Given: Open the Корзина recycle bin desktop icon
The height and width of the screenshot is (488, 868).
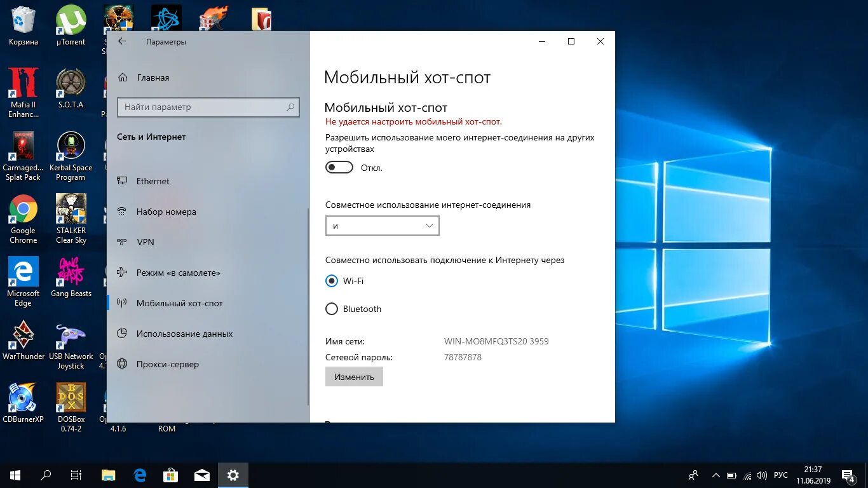Looking at the screenshot, I should point(24,26).
